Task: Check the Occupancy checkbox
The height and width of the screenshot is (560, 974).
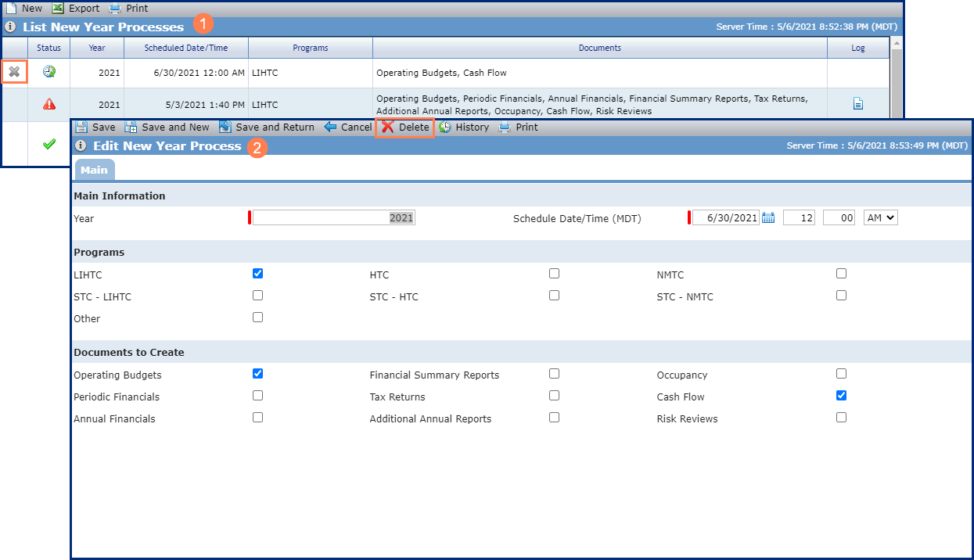Action: 841,374
